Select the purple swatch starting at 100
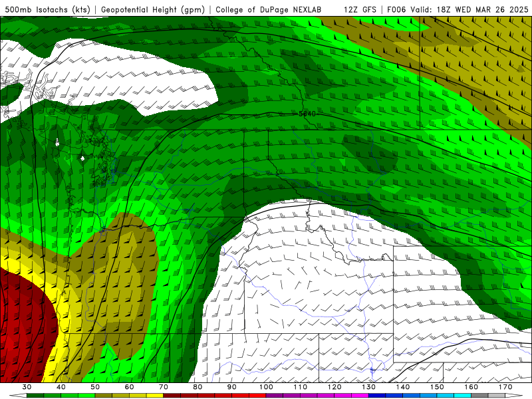Image resolution: width=532 pixels, height=399 pixels. pyautogui.click(x=275, y=396)
